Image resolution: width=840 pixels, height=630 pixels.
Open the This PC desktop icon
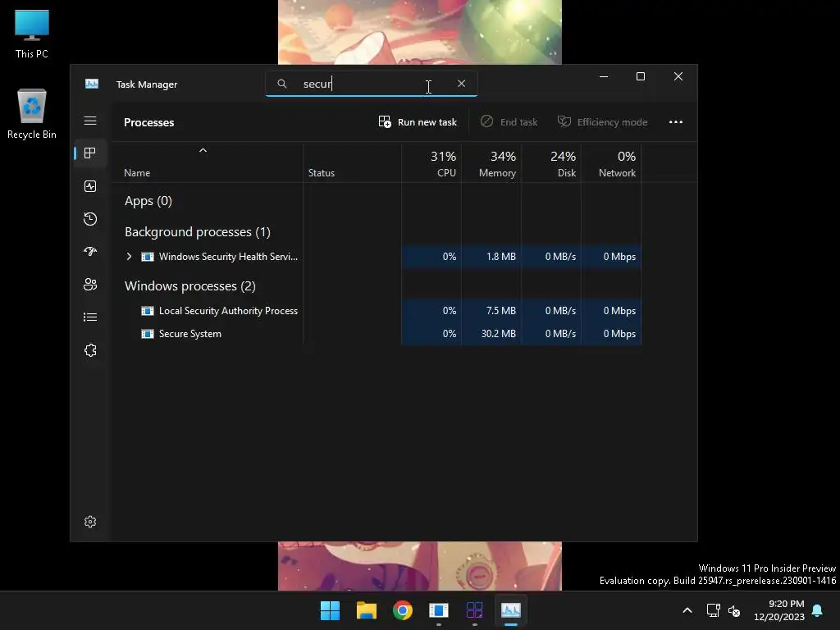click(32, 34)
